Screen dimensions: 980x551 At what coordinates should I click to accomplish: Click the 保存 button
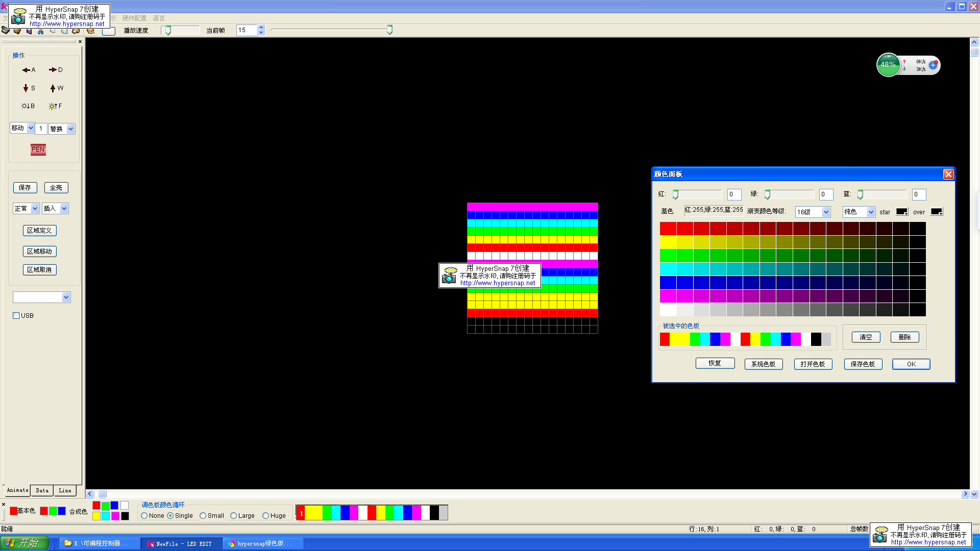25,188
